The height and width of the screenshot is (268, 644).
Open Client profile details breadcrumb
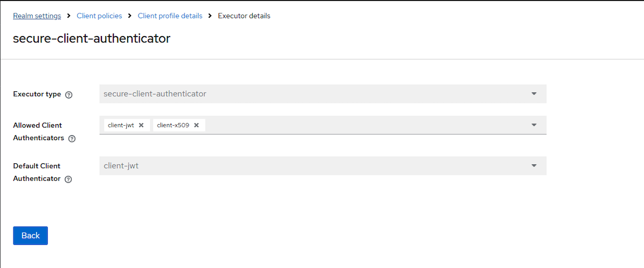coord(170,16)
